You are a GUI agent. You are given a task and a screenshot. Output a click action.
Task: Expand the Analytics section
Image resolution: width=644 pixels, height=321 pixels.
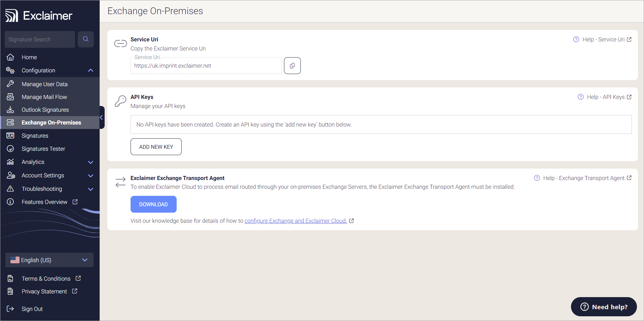click(x=90, y=162)
